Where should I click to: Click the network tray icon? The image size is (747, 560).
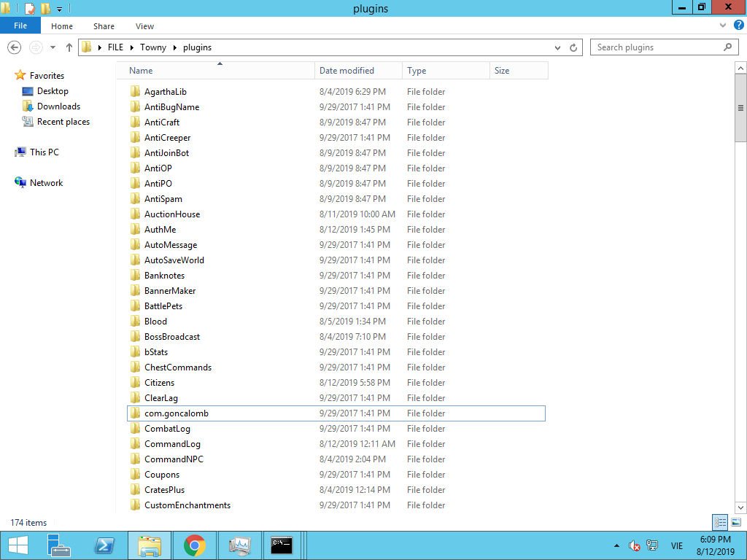tap(651, 545)
